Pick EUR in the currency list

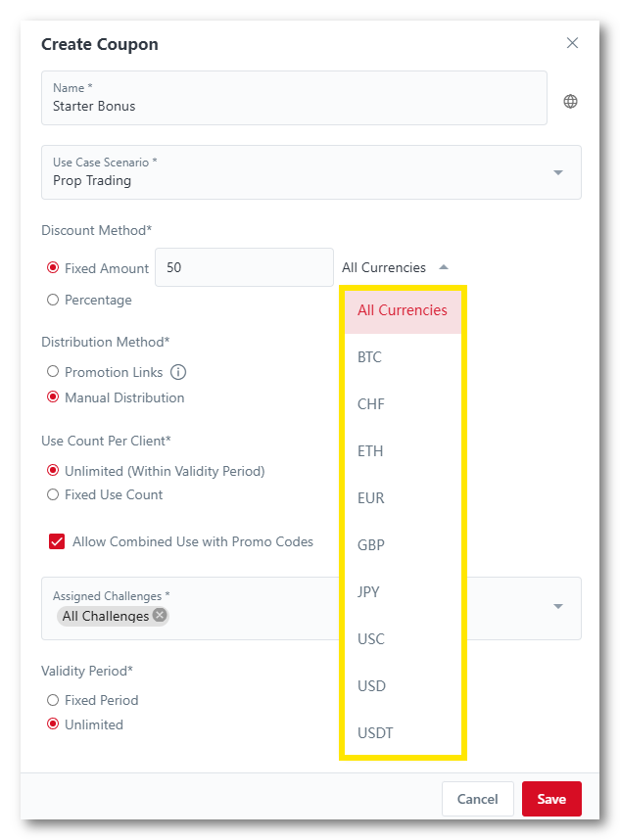coord(370,498)
